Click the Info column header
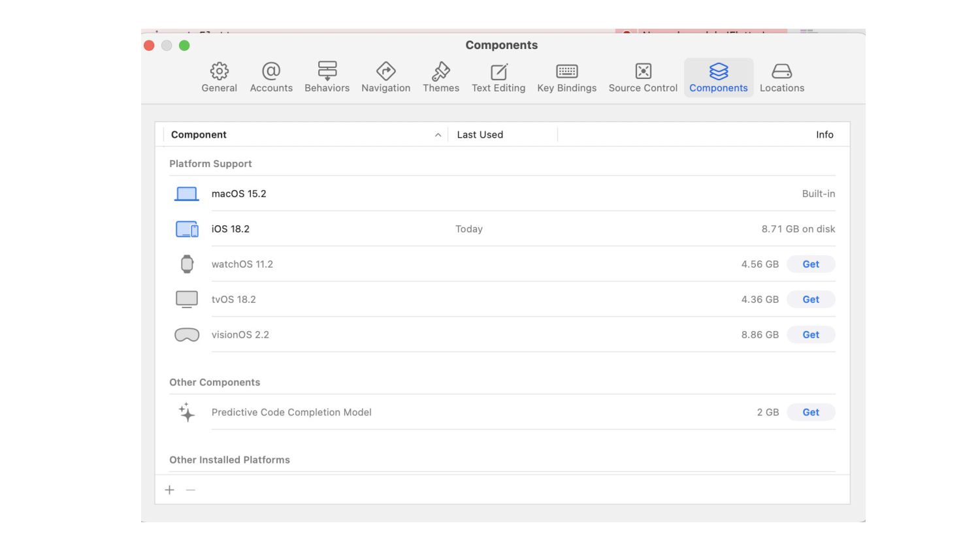 tap(825, 134)
